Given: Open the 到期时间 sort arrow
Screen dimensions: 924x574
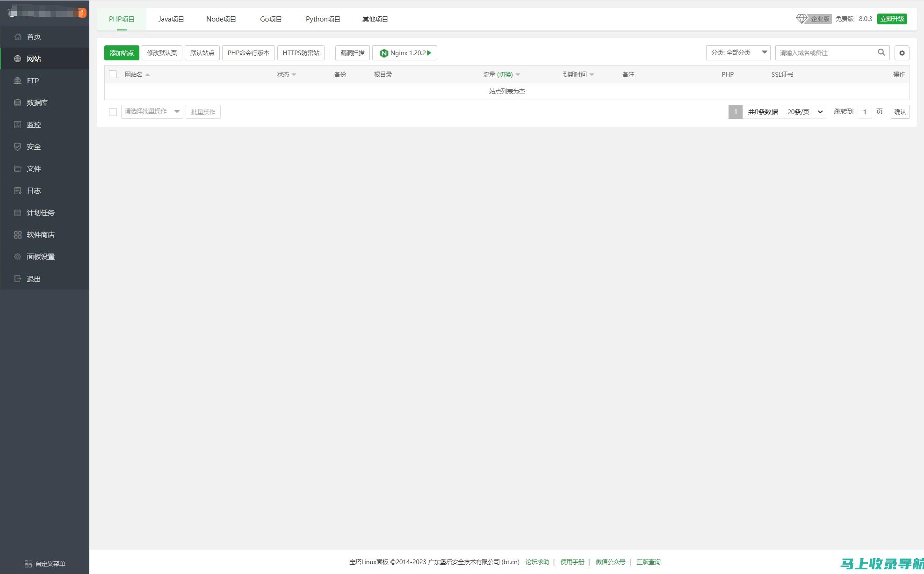Looking at the screenshot, I should 592,75.
